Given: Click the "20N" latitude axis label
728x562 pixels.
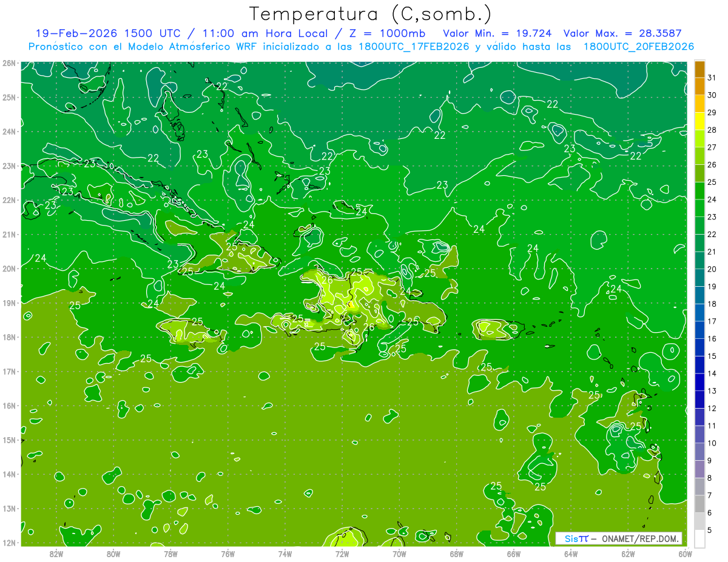Looking at the screenshot, I should click(8, 269).
